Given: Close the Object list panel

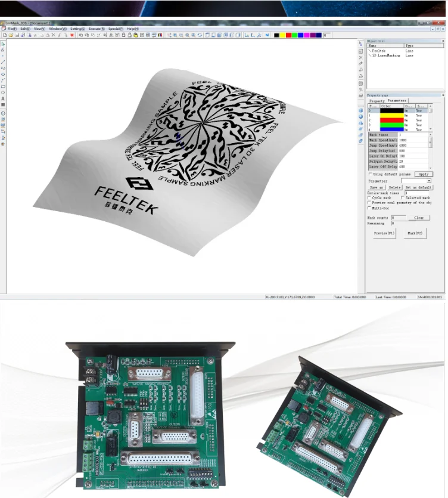Looking at the screenshot, I should [x=443, y=41].
